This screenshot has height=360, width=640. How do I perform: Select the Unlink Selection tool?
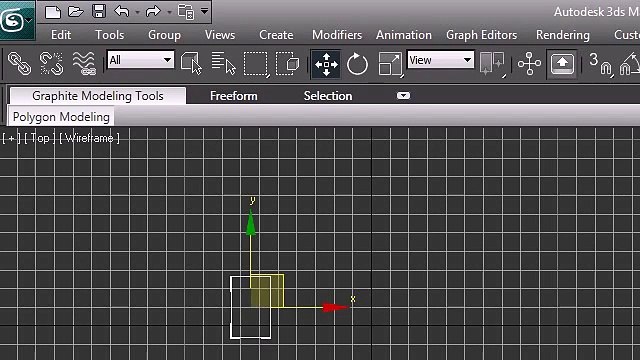pyautogui.click(x=51, y=64)
